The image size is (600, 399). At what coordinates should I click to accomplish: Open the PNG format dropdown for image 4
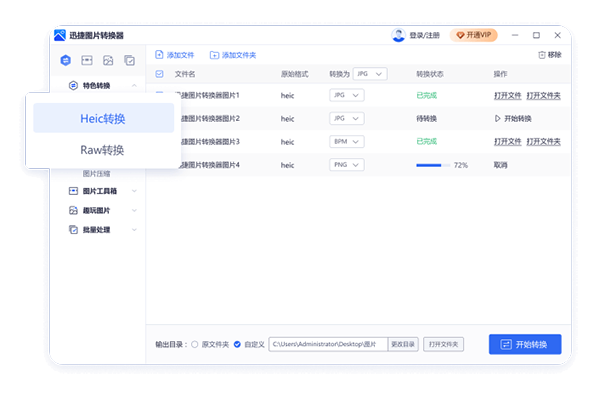(347, 165)
